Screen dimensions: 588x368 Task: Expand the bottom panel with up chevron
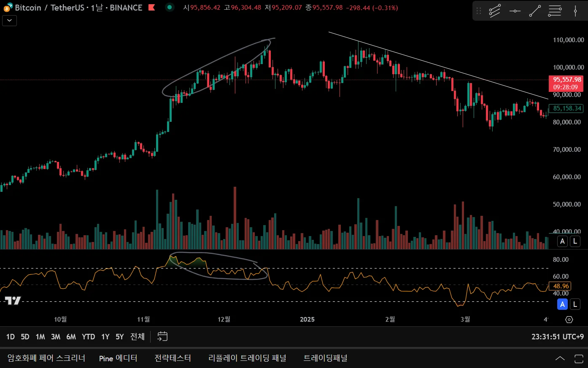coord(560,358)
